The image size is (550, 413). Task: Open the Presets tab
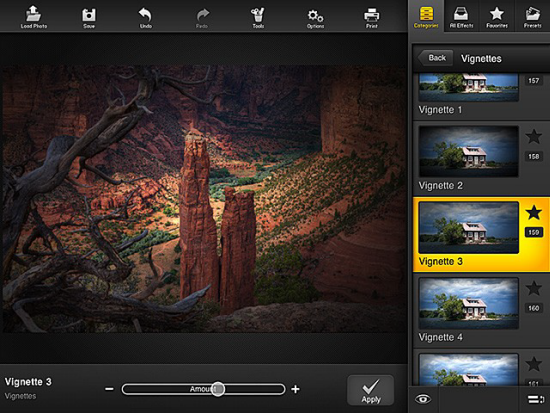point(532,17)
